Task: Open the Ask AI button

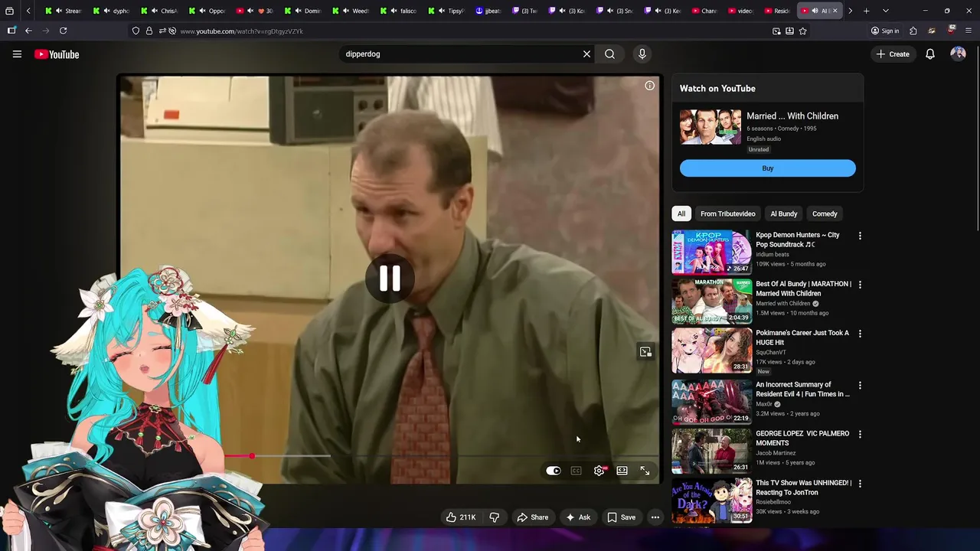Action: click(578, 517)
